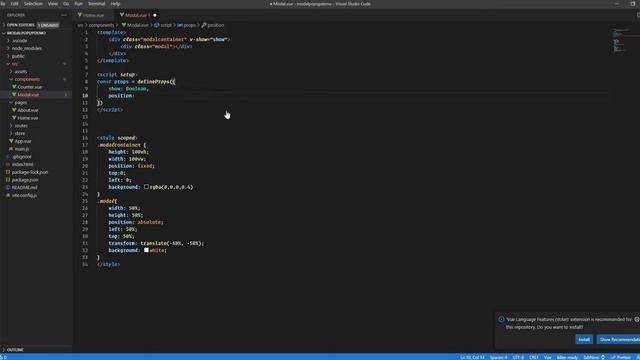
Task: Click the Vue icon beside Home.vue in Explorer
Action: (x=14, y=118)
